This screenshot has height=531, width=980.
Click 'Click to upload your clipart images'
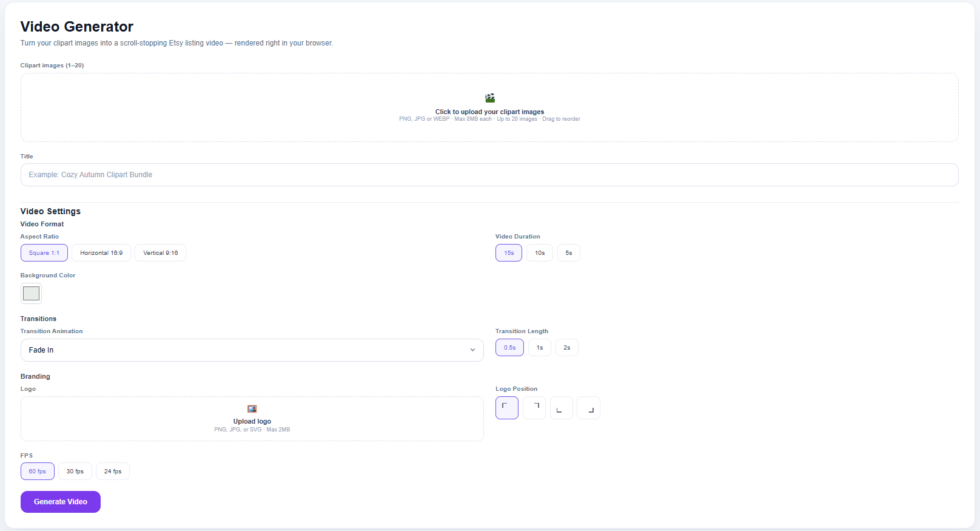[x=489, y=112]
